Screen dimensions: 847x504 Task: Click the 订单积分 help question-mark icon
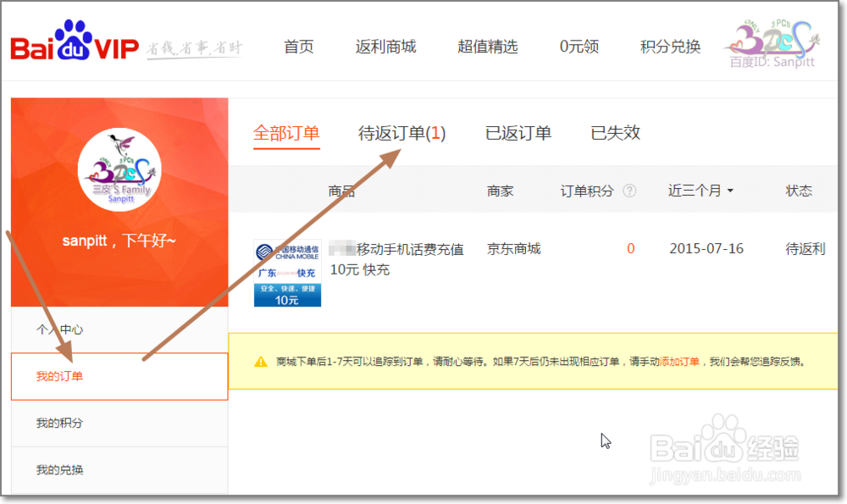click(629, 191)
